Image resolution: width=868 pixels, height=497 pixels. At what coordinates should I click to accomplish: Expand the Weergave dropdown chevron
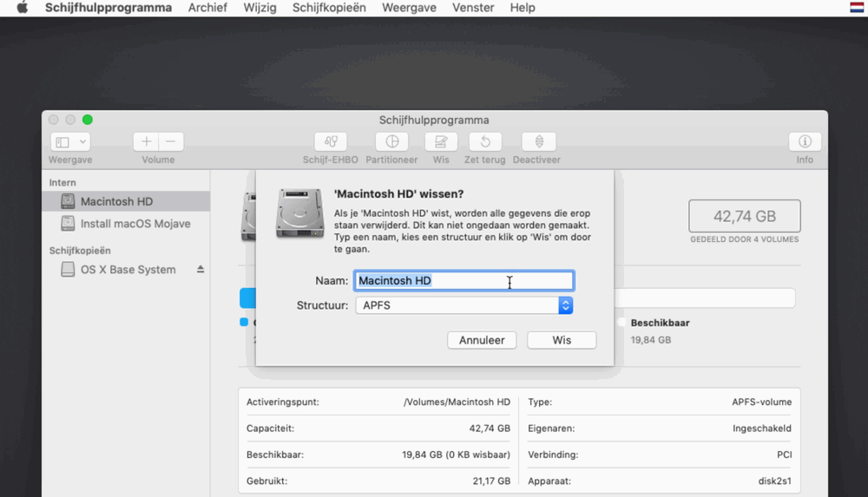coord(82,142)
